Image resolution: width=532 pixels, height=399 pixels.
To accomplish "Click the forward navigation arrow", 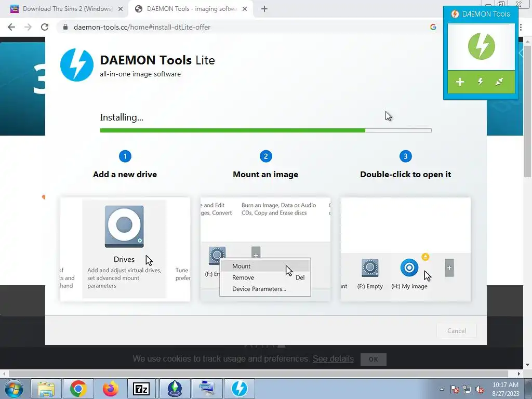I will 28,27.
